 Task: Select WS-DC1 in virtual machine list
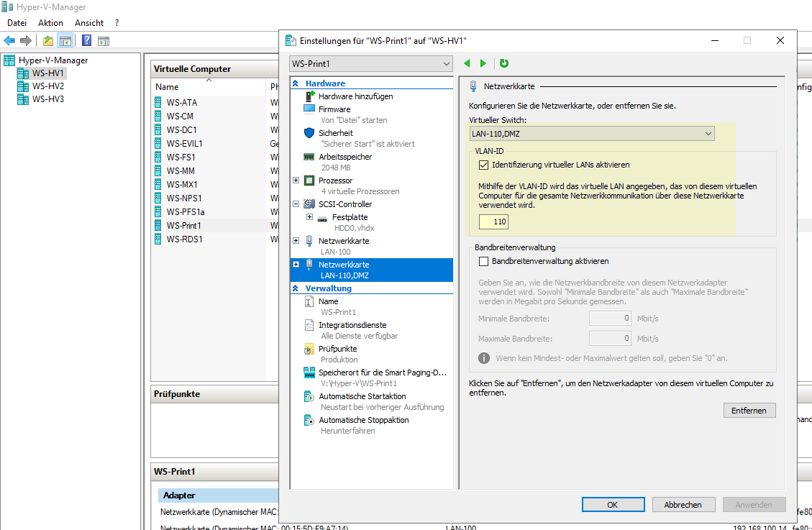182,130
